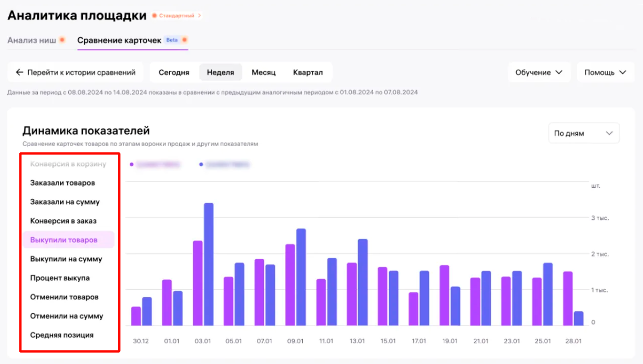
Task: Open the Обучение dropdown
Action: tap(539, 73)
